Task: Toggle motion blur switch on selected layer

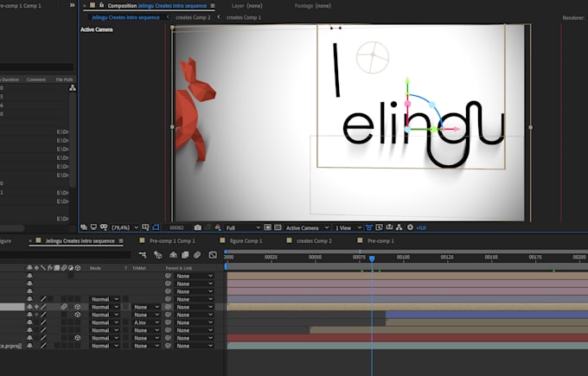Action: point(64,307)
